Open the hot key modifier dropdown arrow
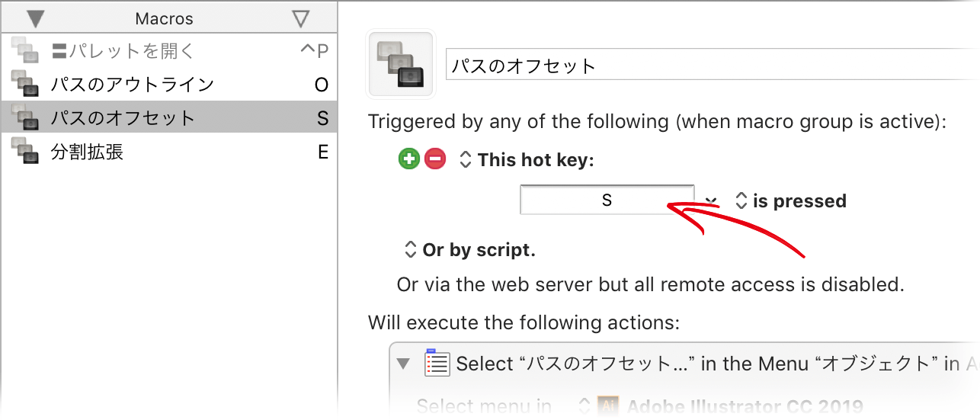 pos(711,200)
